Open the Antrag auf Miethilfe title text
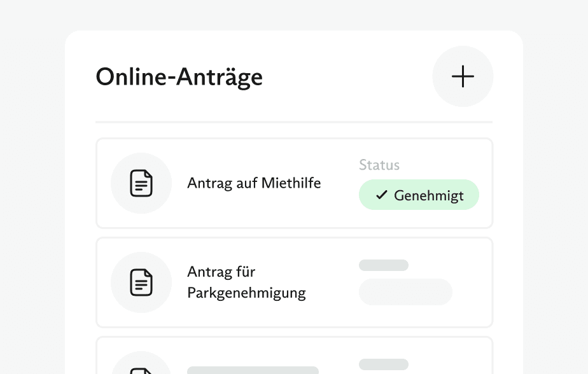This screenshot has height=374, width=588. pos(254,183)
